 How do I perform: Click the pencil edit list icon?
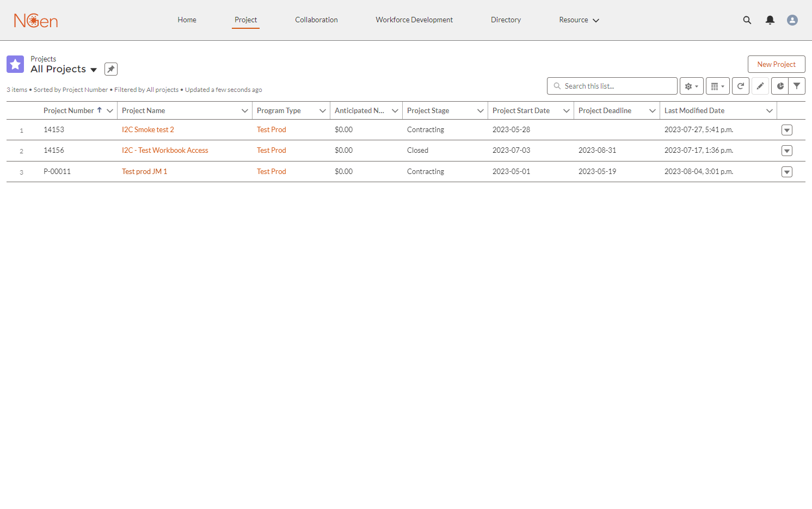coord(760,86)
